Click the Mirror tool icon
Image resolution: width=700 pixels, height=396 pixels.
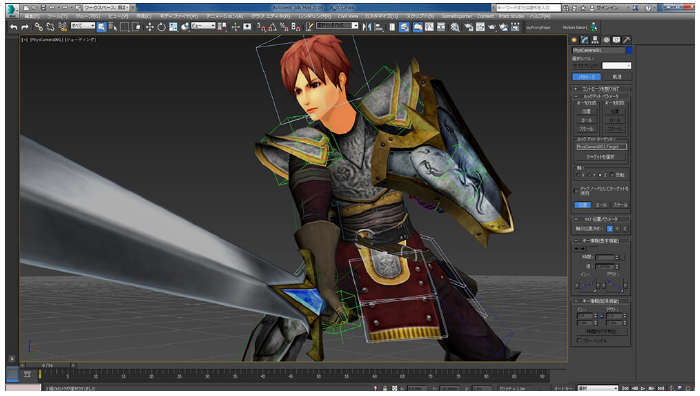[x=367, y=27]
